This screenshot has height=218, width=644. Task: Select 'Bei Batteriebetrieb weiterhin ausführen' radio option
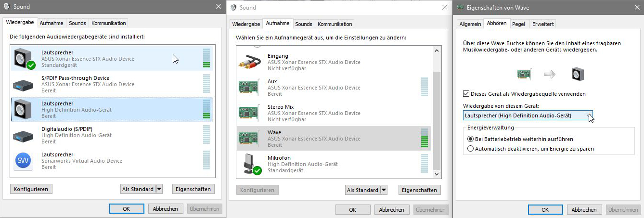471,139
